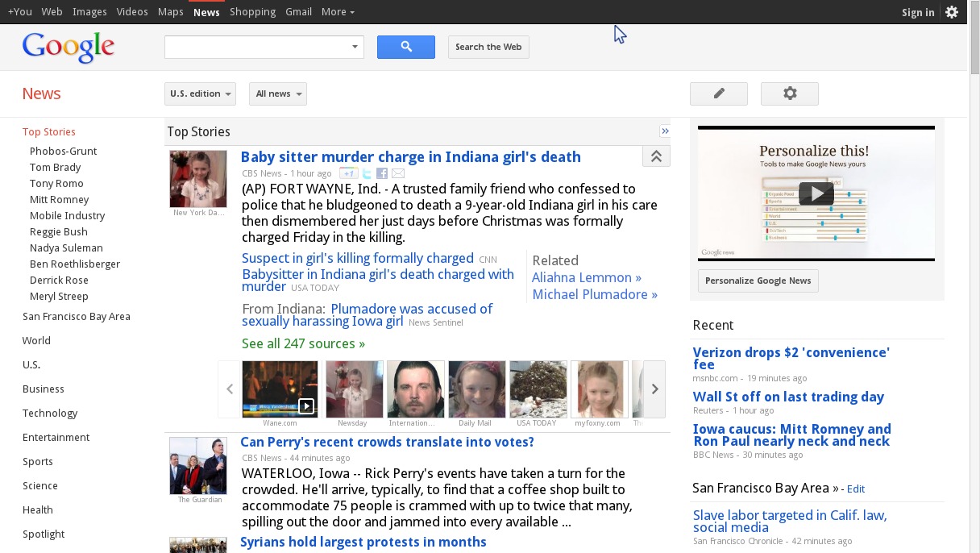Click the Search the Web button
The image size is (980, 553).
click(x=488, y=47)
